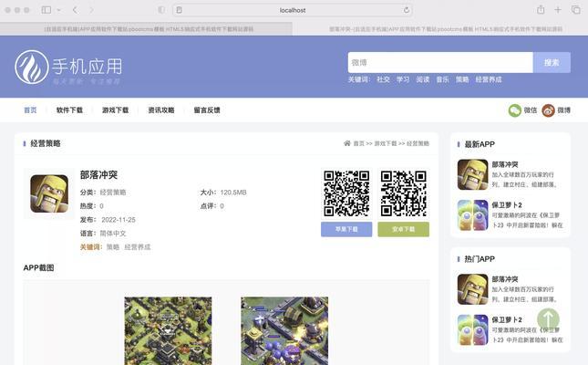Open the first village screenshot thumbnail
The height and width of the screenshot is (365, 588).
(168, 331)
